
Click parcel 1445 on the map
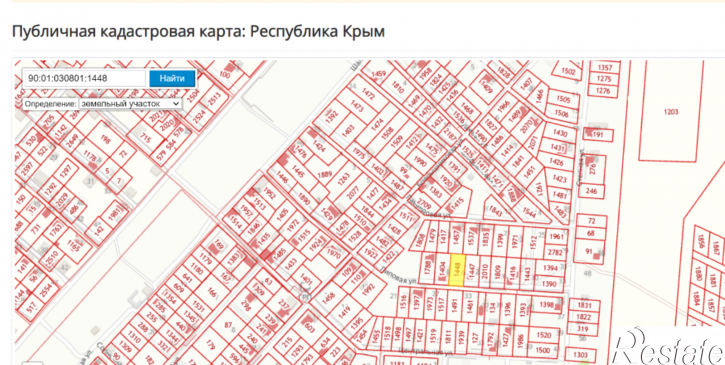tap(299, 173)
